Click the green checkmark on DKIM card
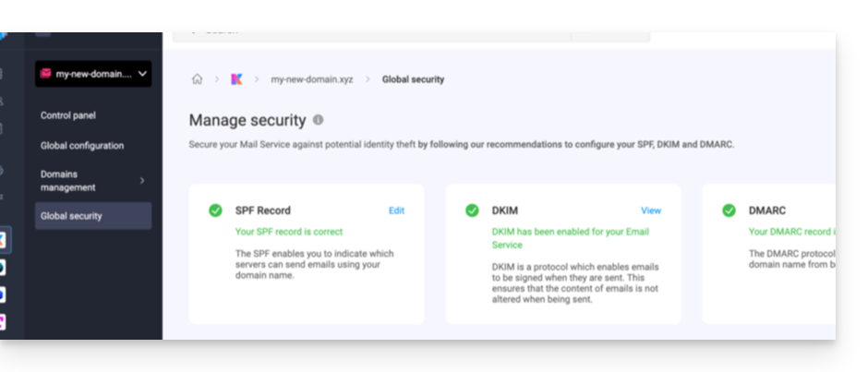 472,210
